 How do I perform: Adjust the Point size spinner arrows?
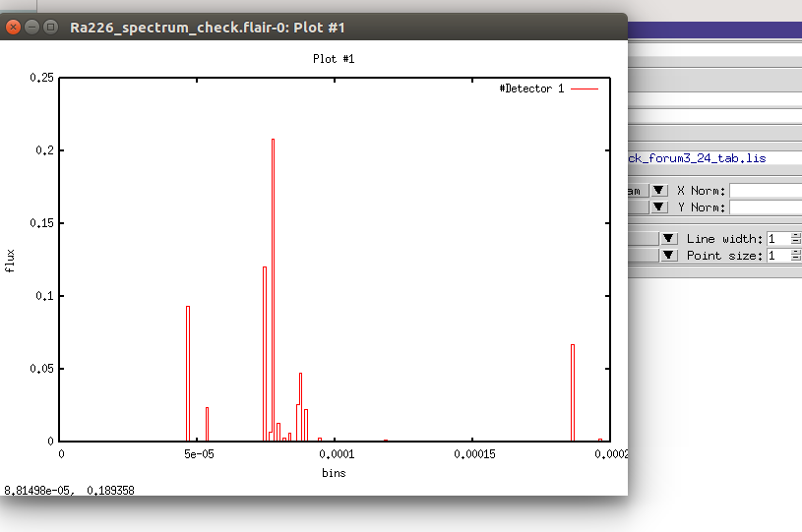[x=796, y=255]
